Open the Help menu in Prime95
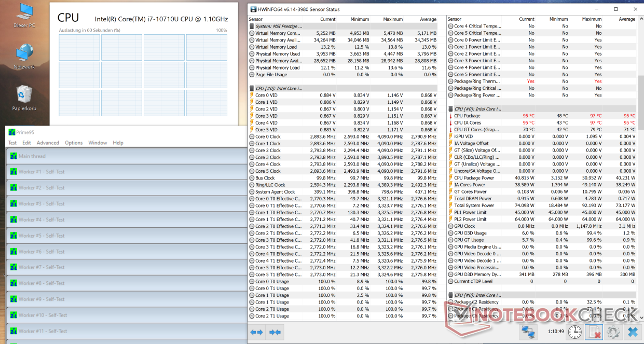The height and width of the screenshot is (344, 644). [x=118, y=143]
